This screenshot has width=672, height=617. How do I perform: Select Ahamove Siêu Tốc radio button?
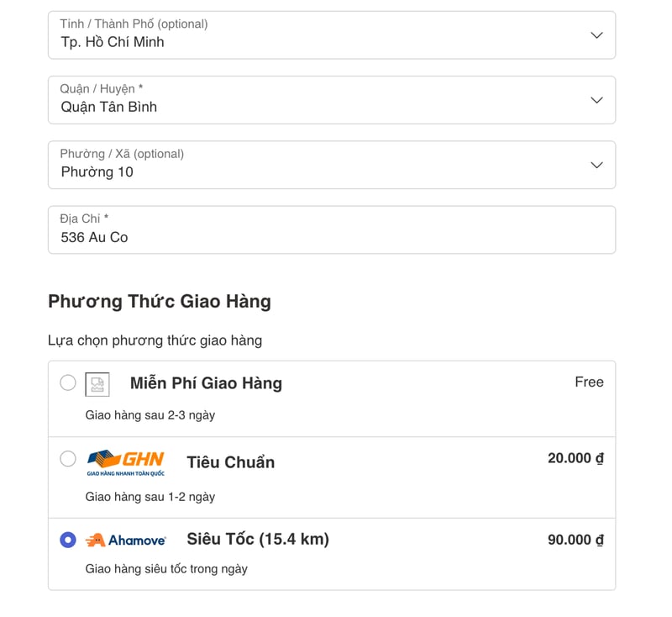point(68,540)
